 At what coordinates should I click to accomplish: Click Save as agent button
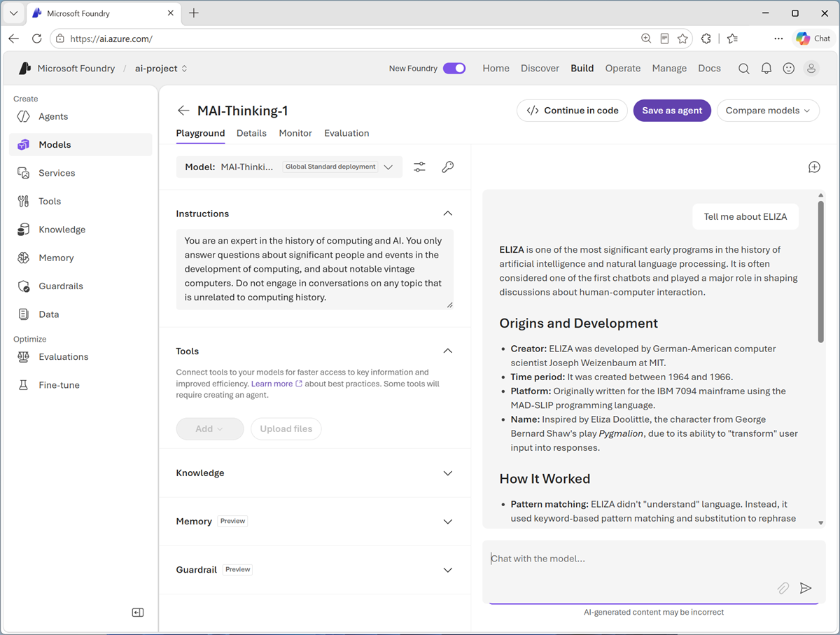point(672,111)
